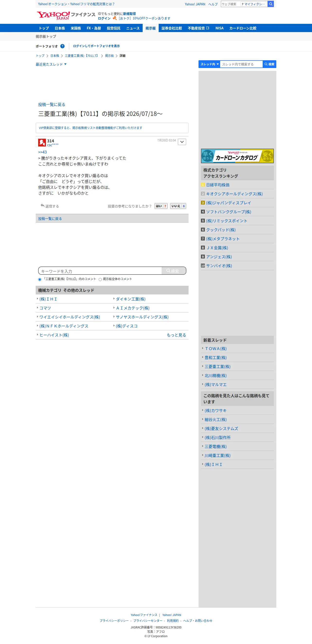This screenshot has width=312, height=644.
Task: Open the ダイキン工業(株) thread
Action: point(130,299)
